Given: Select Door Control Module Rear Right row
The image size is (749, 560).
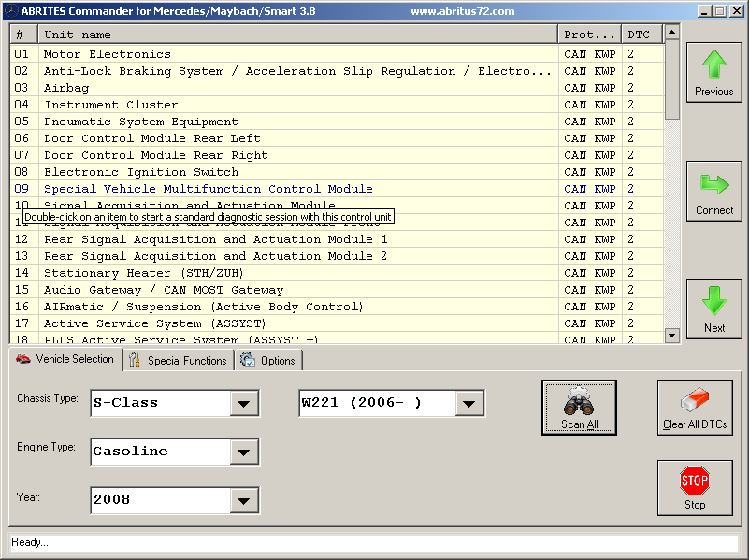Looking at the screenshot, I should 337,155.
